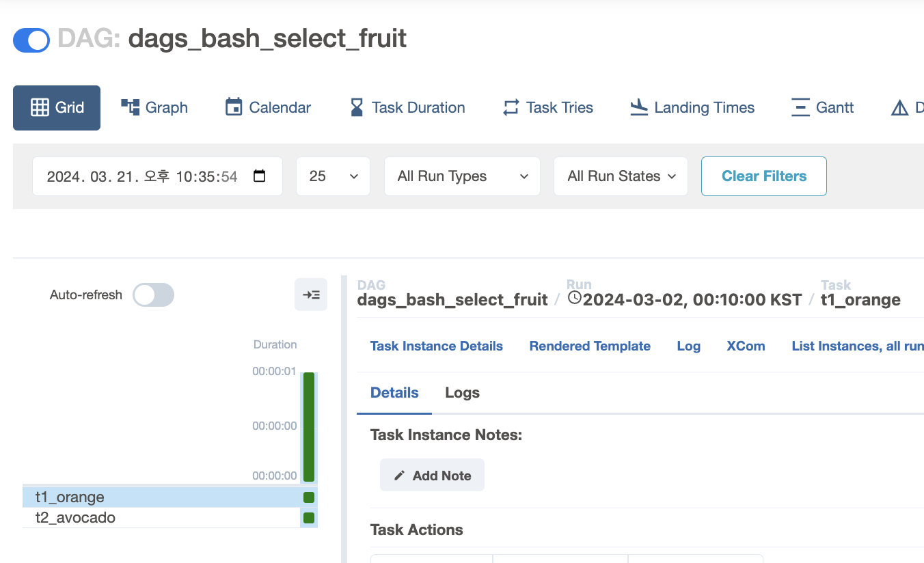This screenshot has height=563, width=924.
Task: Enable the Auto-refresh switch
Action: point(154,295)
